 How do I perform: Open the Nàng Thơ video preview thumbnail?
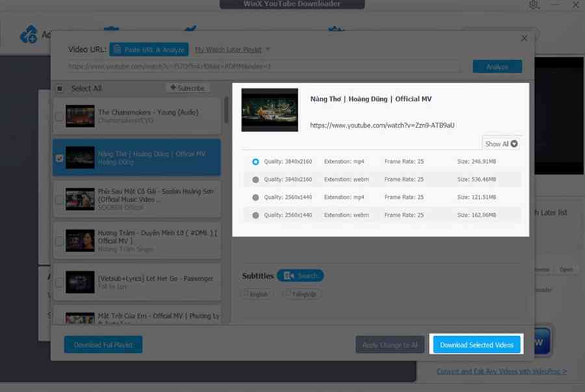coord(269,110)
